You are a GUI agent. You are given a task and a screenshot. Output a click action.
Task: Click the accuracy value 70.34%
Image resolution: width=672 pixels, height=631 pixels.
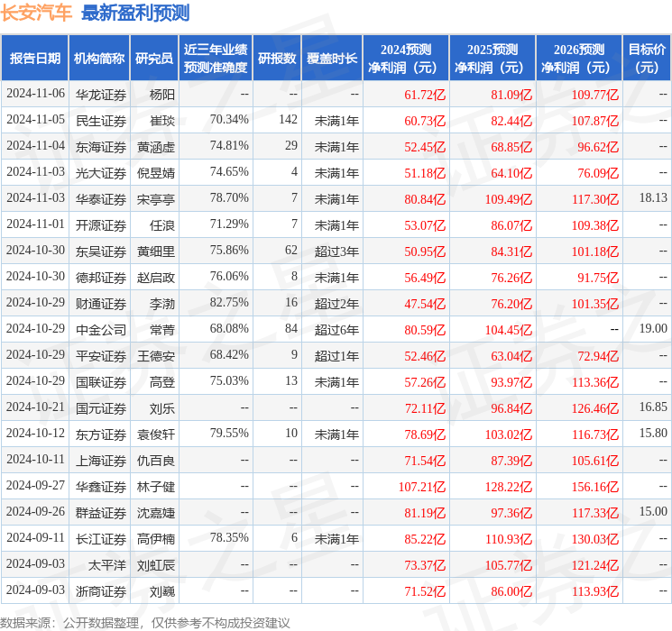[x=229, y=120]
